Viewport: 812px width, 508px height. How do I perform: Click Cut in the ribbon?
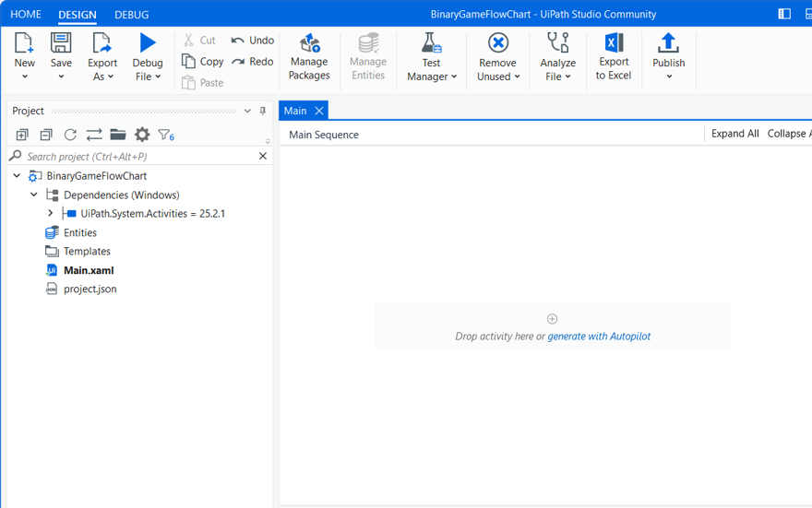coord(199,41)
